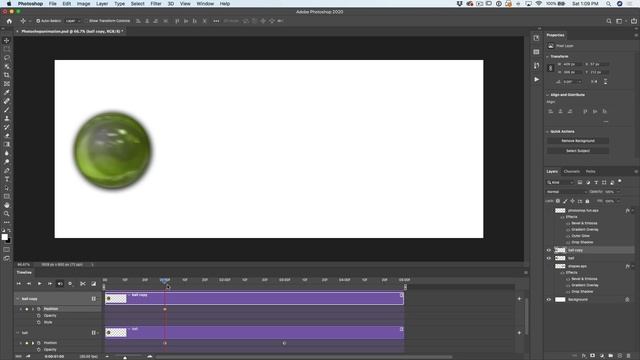
Task: Toggle Opacity stopwatch for ball copy track
Action: (x=39, y=316)
